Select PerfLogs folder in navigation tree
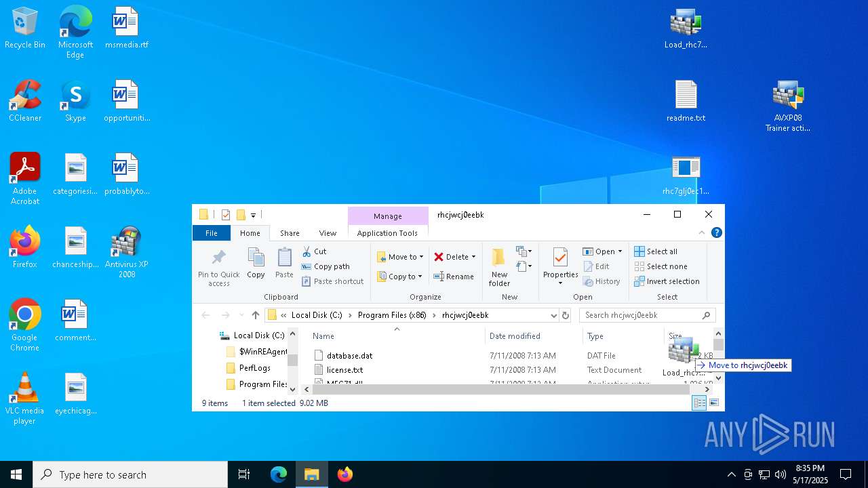Screen dimensions: 868x488 pos(254,368)
